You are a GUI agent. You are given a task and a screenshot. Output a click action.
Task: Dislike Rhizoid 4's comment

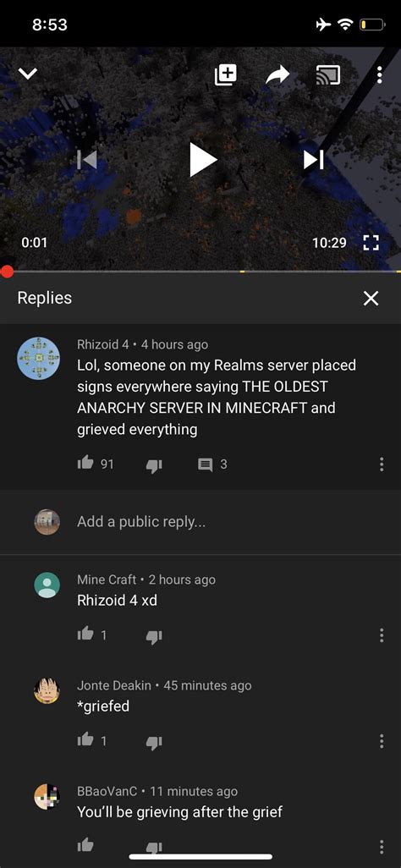[x=153, y=465]
